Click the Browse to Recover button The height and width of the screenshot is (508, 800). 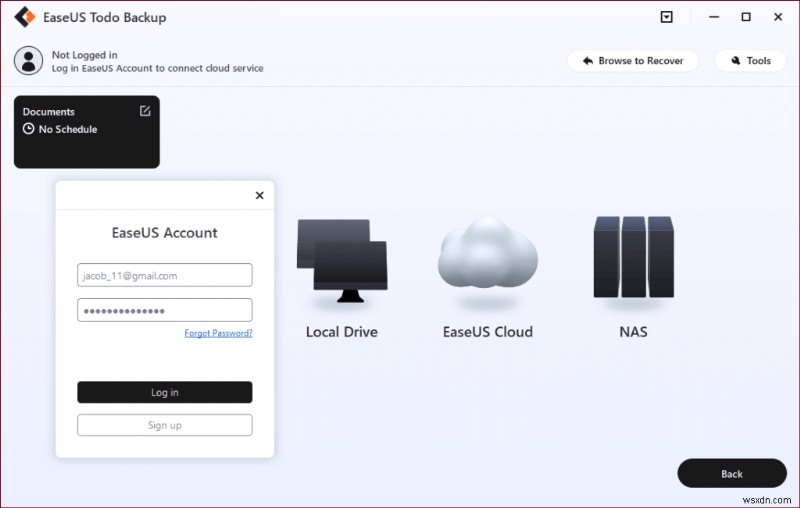(x=633, y=61)
